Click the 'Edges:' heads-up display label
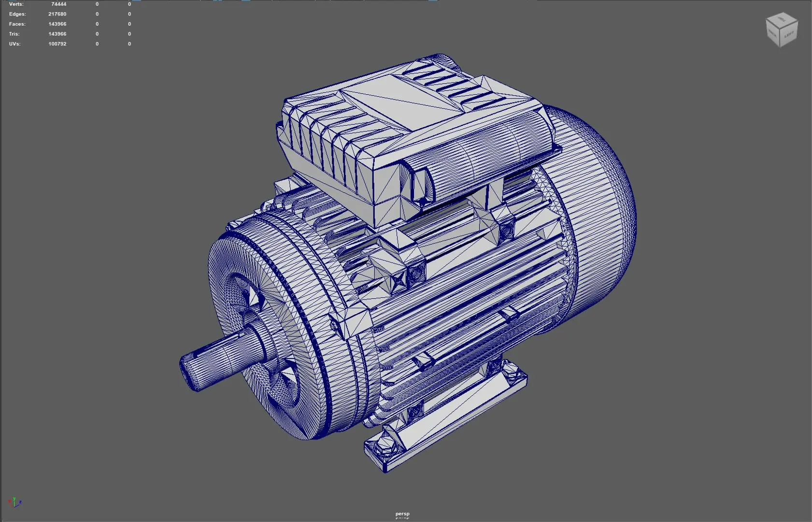812x522 pixels. click(17, 14)
